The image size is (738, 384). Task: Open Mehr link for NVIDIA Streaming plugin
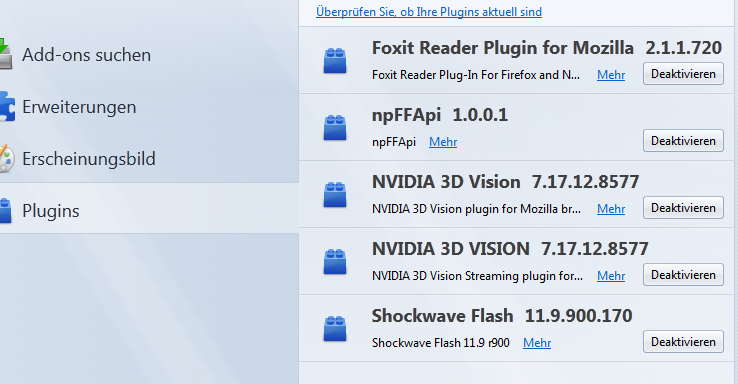tap(611, 276)
